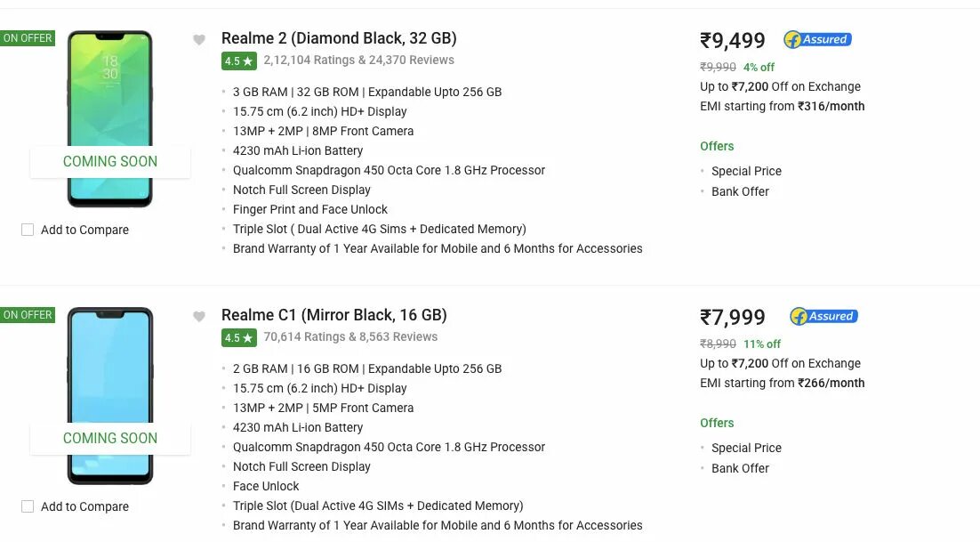This screenshot has width=980, height=542.
Task: Click Special Price offer under the ₹9,499 listing
Action: point(746,171)
